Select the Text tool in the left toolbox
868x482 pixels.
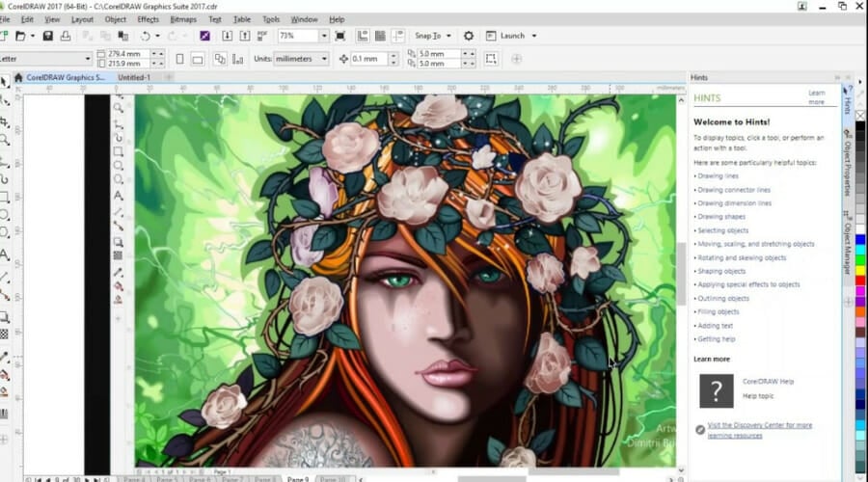pyautogui.click(x=5, y=255)
